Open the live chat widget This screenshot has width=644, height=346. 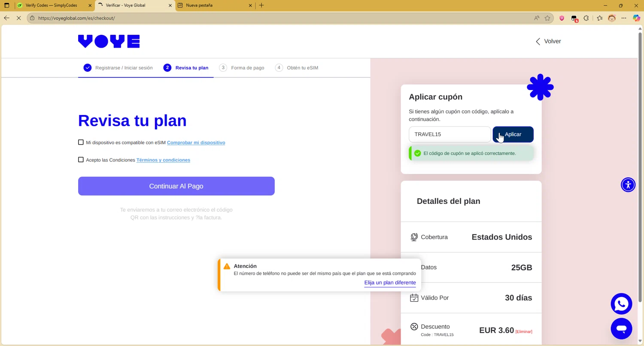(x=621, y=329)
